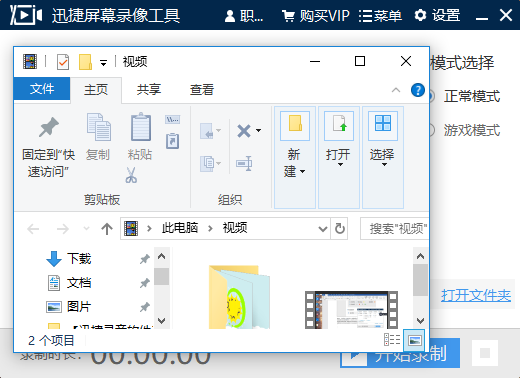Click the Up one level arrow
Viewport: 520px width, 378px height.
coord(107,229)
